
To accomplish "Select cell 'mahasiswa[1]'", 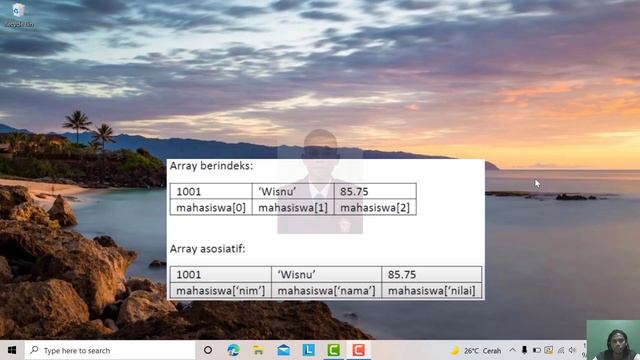I will (x=293, y=208).
